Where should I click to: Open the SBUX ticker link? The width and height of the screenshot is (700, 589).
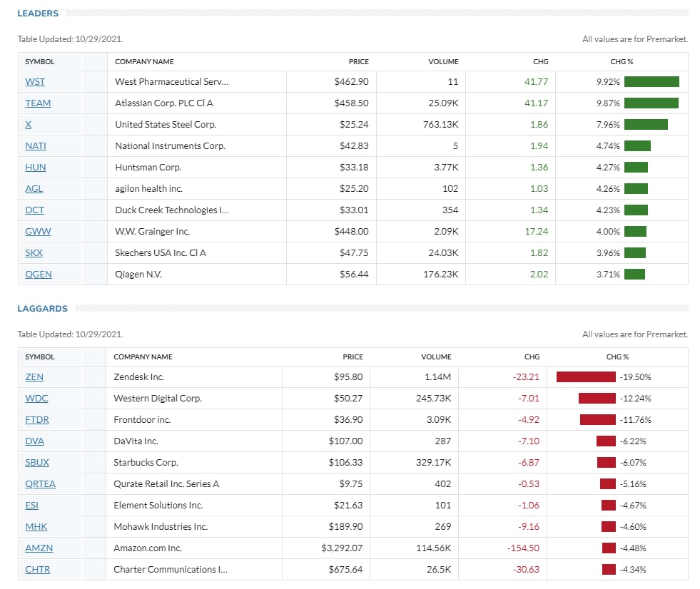click(37, 463)
